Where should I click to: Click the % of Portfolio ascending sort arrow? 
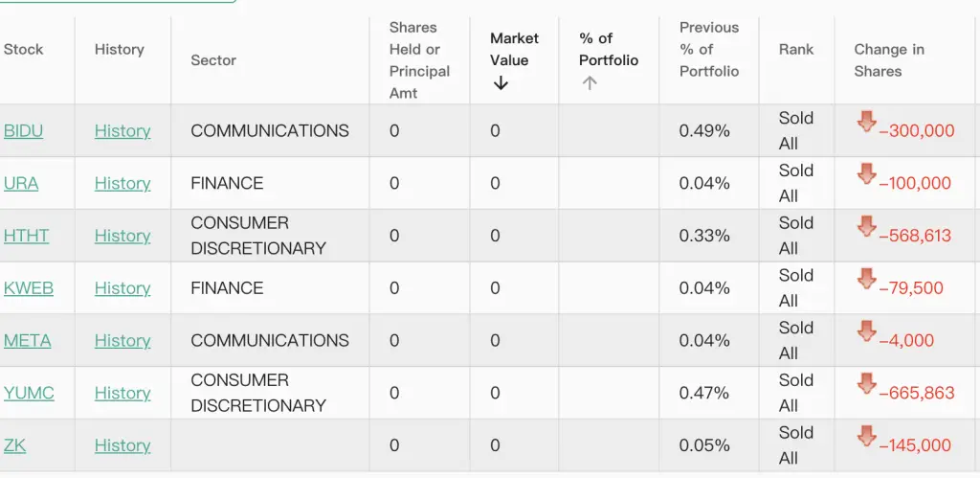coord(590,83)
